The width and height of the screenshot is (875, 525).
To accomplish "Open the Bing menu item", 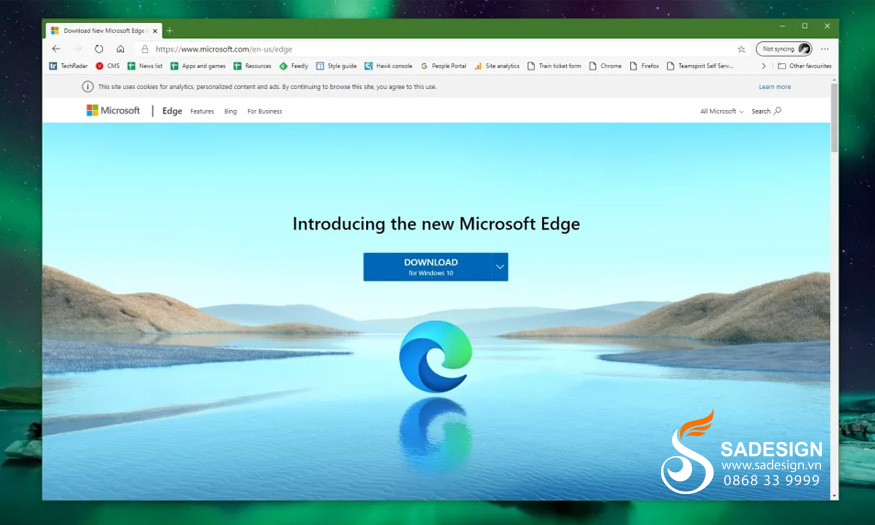I will pos(230,112).
